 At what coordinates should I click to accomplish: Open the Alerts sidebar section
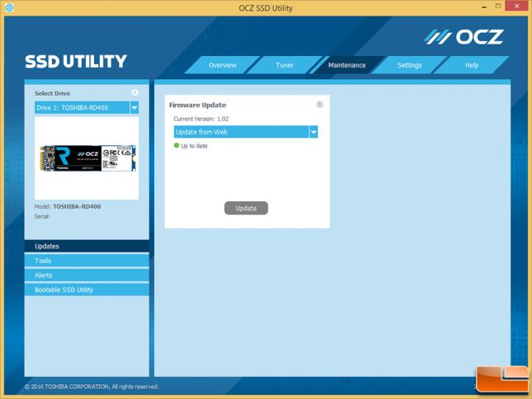point(87,275)
